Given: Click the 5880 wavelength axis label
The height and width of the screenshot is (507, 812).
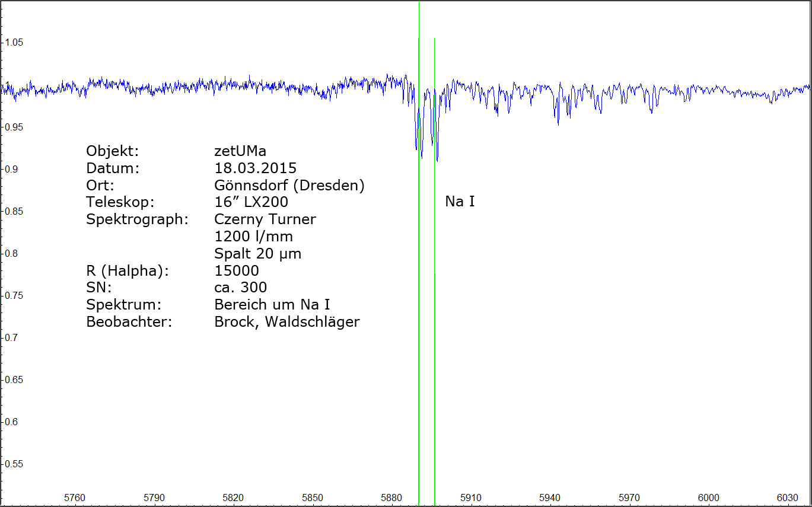Looking at the screenshot, I should [x=391, y=497].
